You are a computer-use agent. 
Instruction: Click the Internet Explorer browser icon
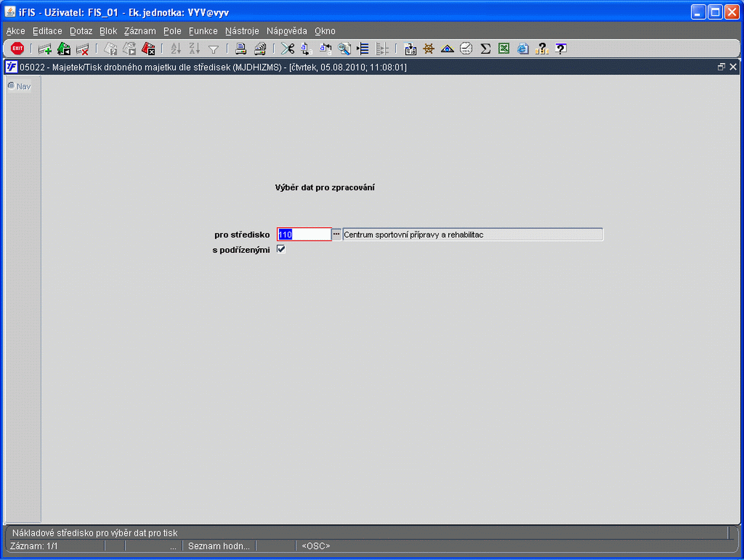point(523,49)
